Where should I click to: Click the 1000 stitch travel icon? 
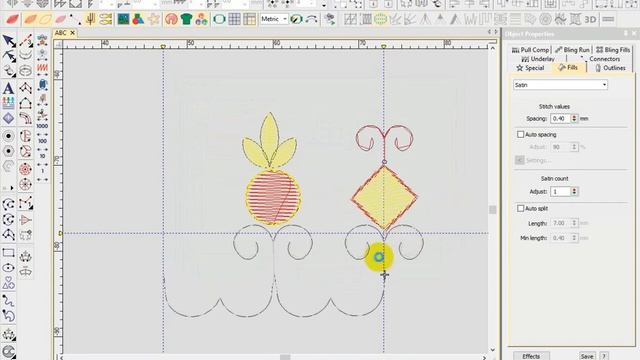pos(42,126)
